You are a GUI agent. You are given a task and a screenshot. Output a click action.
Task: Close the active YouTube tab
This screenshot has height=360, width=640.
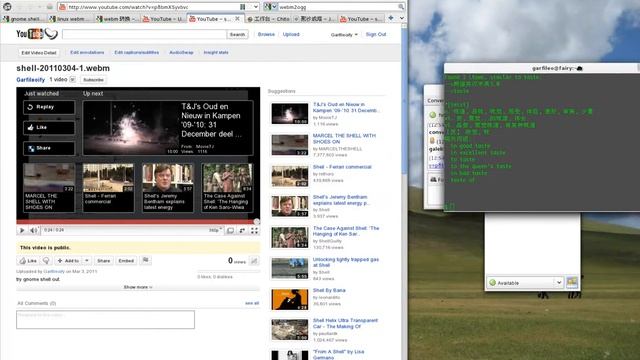(x=237, y=19)
